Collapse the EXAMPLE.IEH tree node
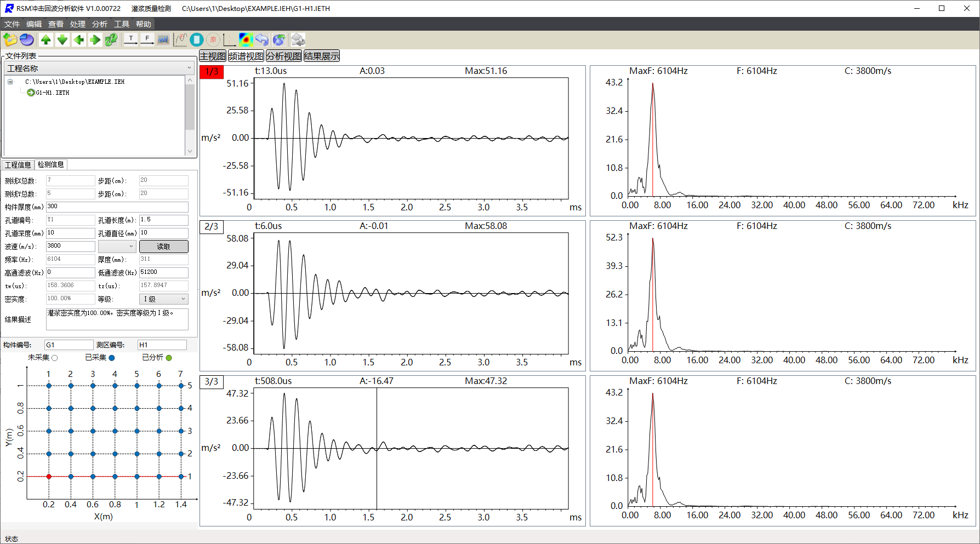The height and width of the screenshot is (544, 980). click(10, 82)
